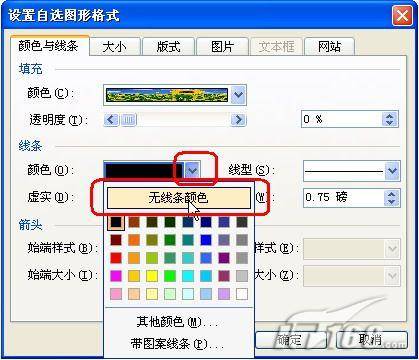
Task: Click the transparency slider left arrow
Action: pos(111,120)
